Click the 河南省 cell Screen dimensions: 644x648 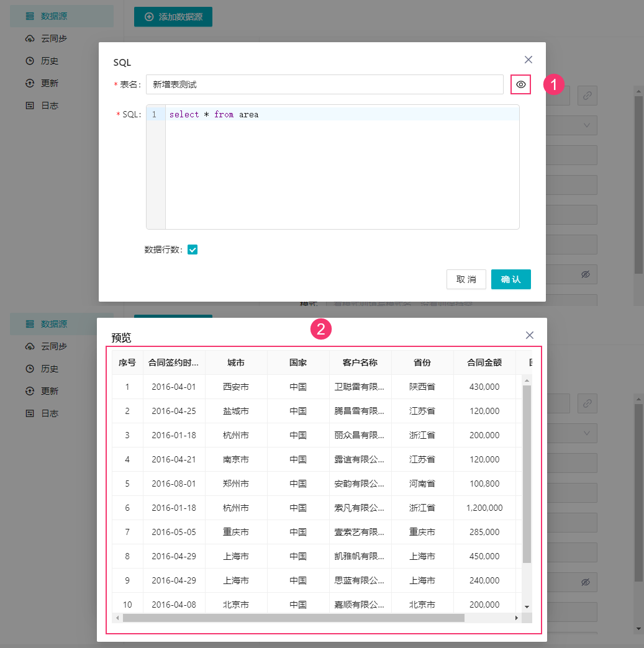point(422,484)
